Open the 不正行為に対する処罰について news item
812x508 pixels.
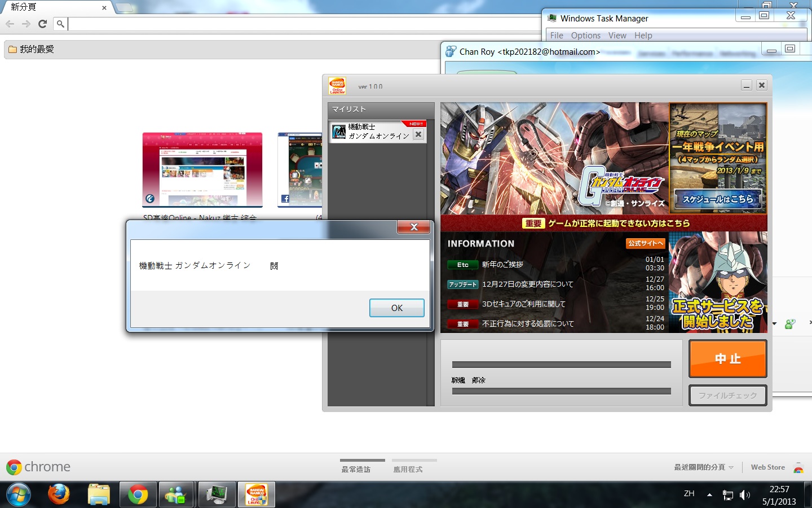click(528, 323)
